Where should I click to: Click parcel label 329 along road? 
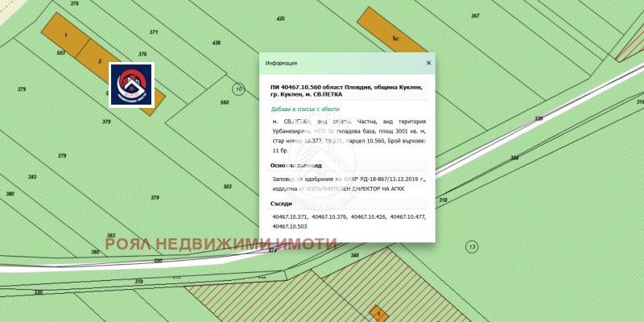click(539, 118)
